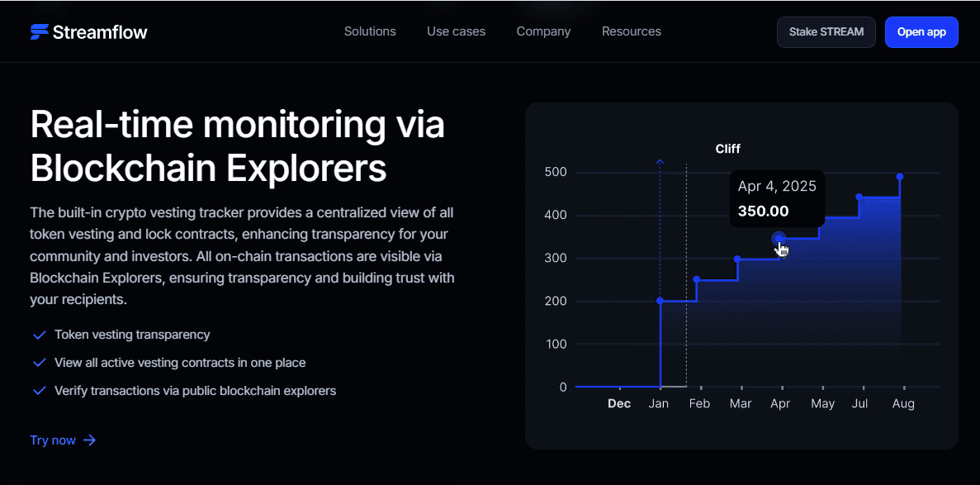Viewport: 980px width, 485px height.
Task: Click the Stake STREAM button
Action: [x=826, y=32]
